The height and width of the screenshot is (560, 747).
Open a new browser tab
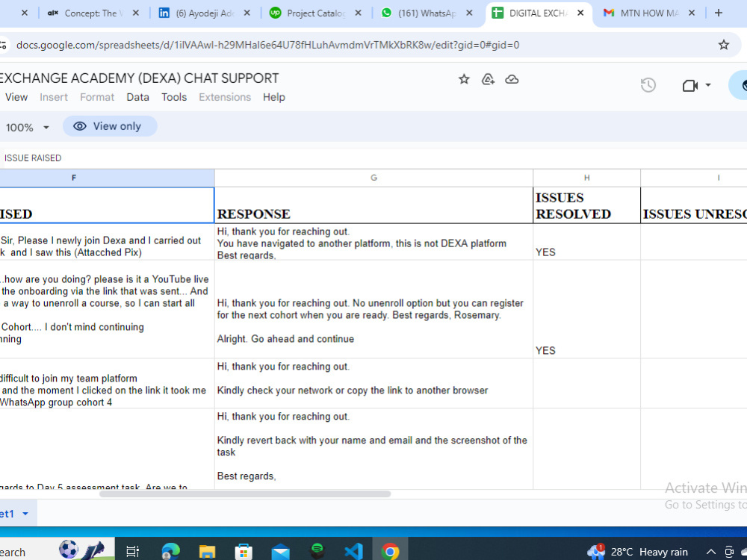(x=719, y=13)
